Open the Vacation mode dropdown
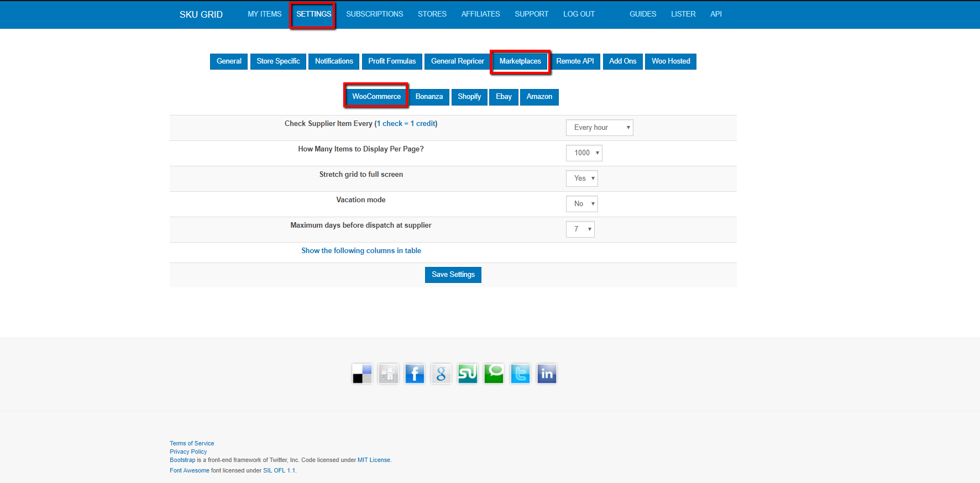The width and height of the screenshot is (980, 483). click(582, 204)
